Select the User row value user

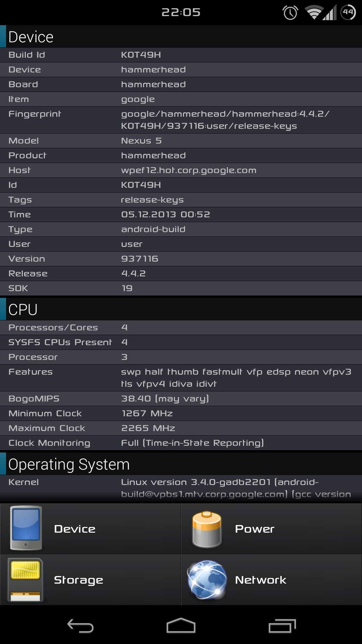[132, 244]
